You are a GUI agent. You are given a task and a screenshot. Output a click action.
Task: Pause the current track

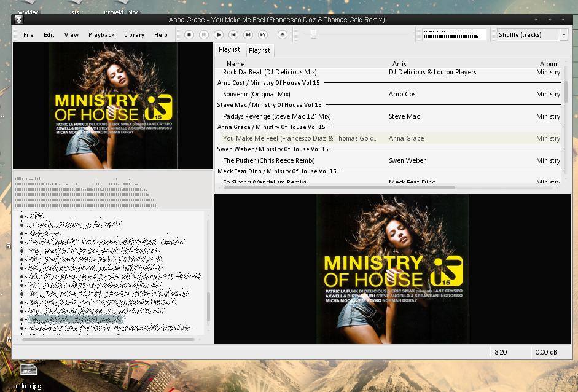[204, 35]
